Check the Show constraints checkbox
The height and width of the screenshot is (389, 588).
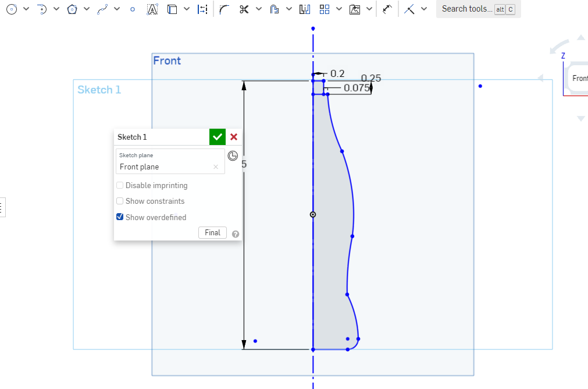coord(120,201)
